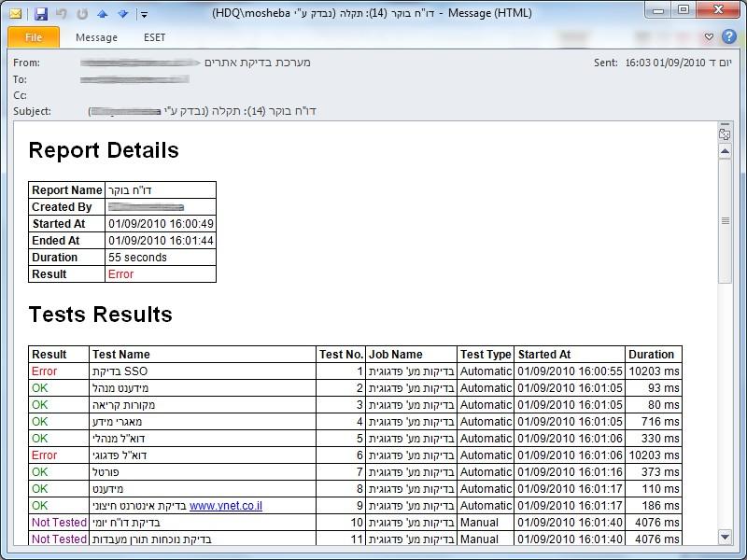This screenshot has height=560, width=747.
Task: Click the Tests Results heading
Action: [101, 315]
